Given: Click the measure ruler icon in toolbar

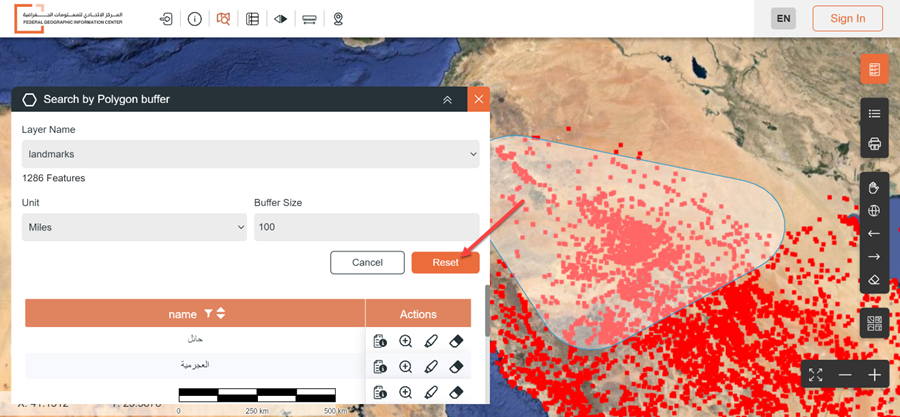Looking at the screenshot, I should pyautogui.click(x=309, y=19).
